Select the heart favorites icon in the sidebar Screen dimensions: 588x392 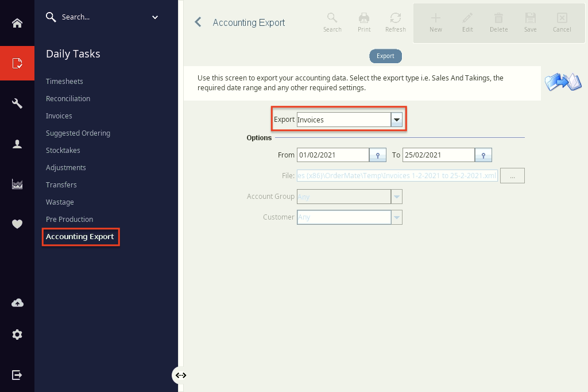pyautogui.click(x=17, y=224)
